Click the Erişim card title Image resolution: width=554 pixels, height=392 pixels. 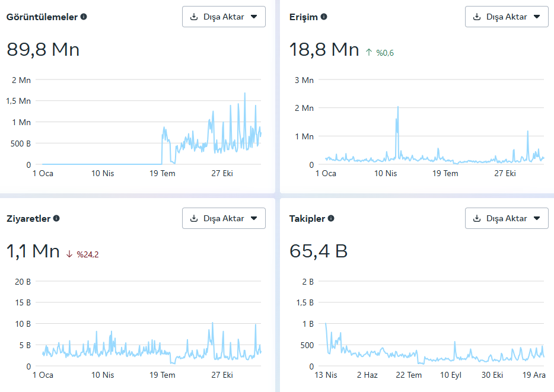(x=304, y=17)
